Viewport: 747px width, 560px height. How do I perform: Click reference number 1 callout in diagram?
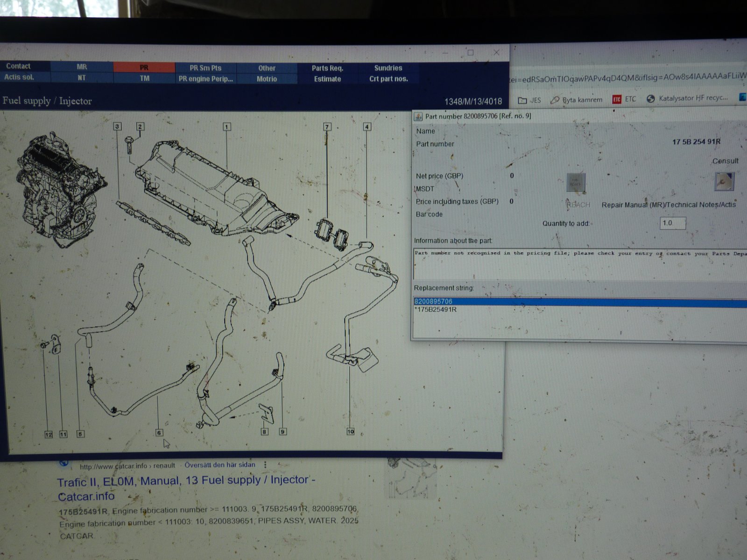(x=227, y=126)
